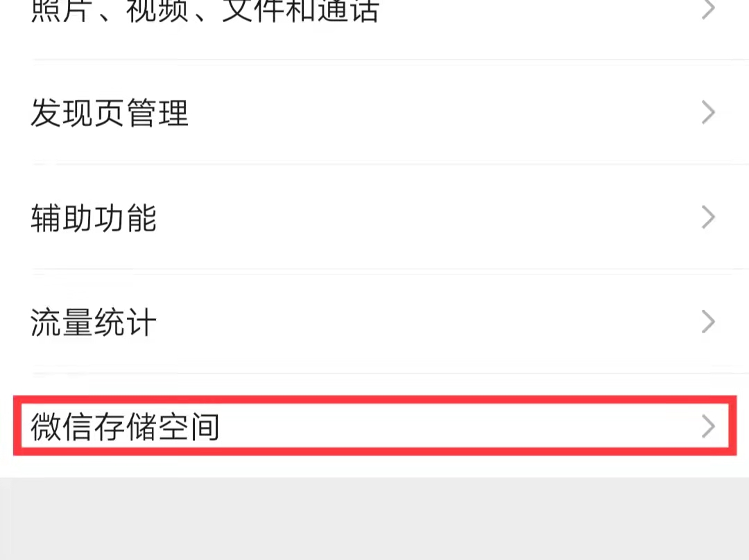Tap the arrow icon next to 辅助功能
Viewport: 749px width, 560px height.
click(x=708, y=217)
